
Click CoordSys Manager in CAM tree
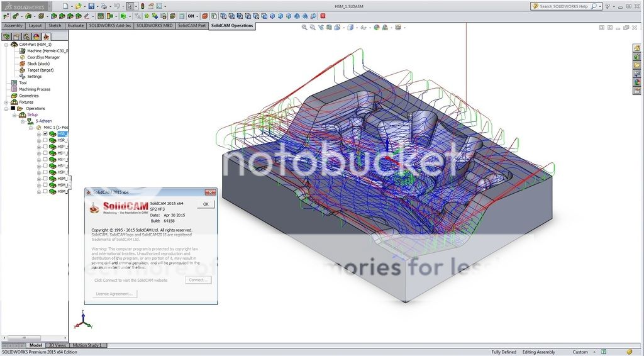click(x=43, y=57)
